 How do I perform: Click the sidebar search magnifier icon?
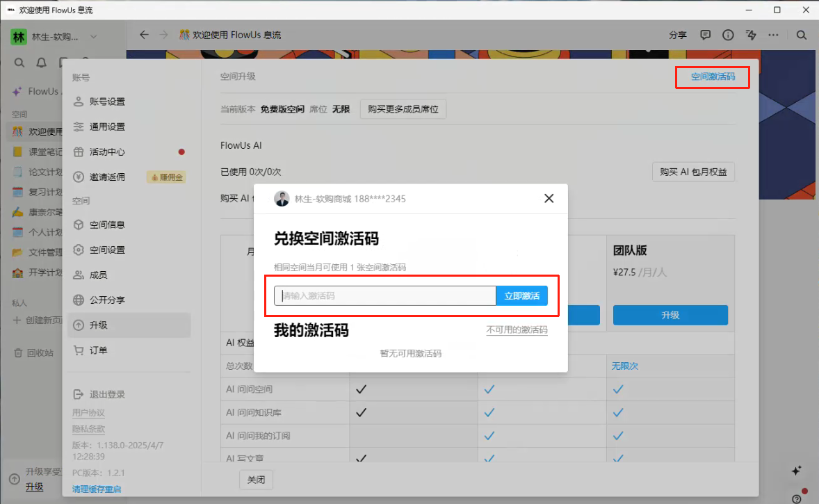pos(19,63)
